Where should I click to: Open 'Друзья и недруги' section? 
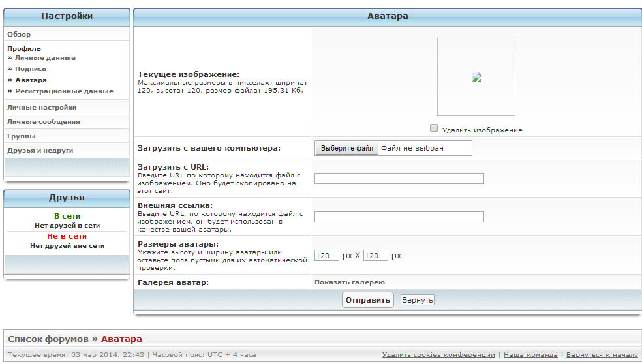pos(40,150)
